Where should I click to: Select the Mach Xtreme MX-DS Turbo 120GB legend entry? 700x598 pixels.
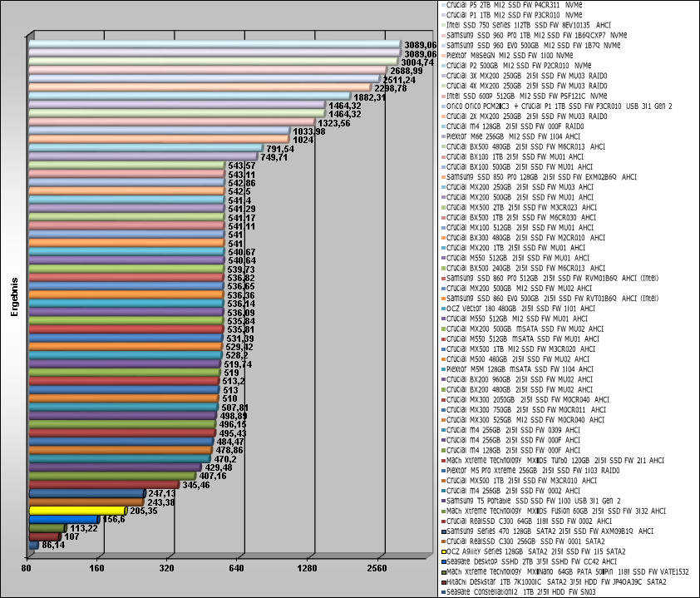coord(555,461)
